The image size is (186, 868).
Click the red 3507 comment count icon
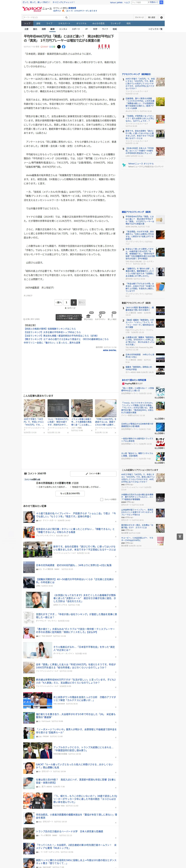pyautogui.click(x=45, y=47)
